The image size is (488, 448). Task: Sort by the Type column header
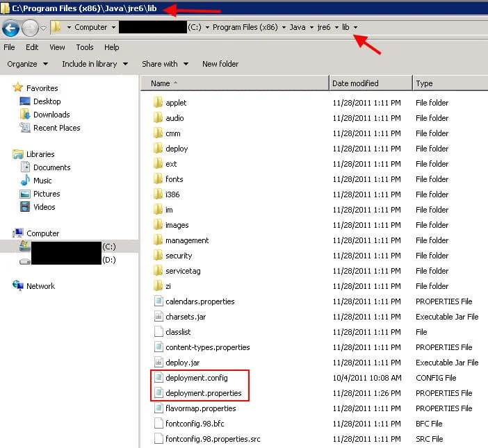[x=450, y=83]
